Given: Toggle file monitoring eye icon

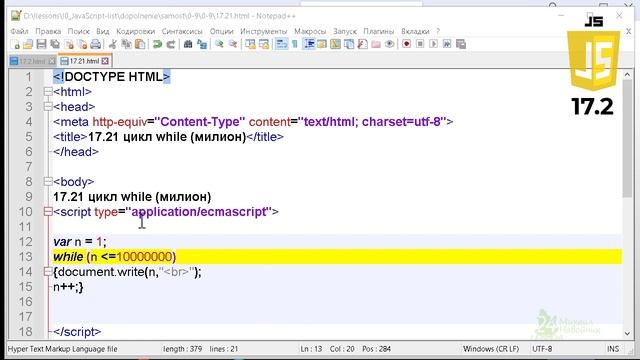Looking at the screenshot, I should click(389, 44).
